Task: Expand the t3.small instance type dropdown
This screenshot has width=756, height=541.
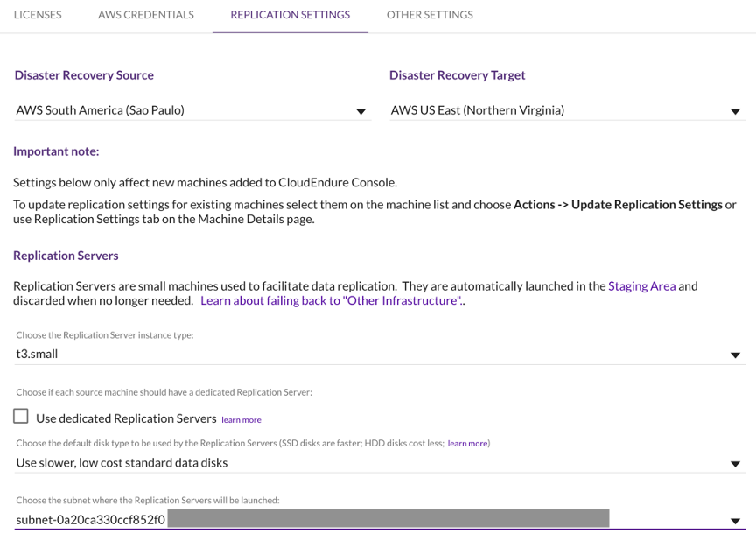Action: 380,355
